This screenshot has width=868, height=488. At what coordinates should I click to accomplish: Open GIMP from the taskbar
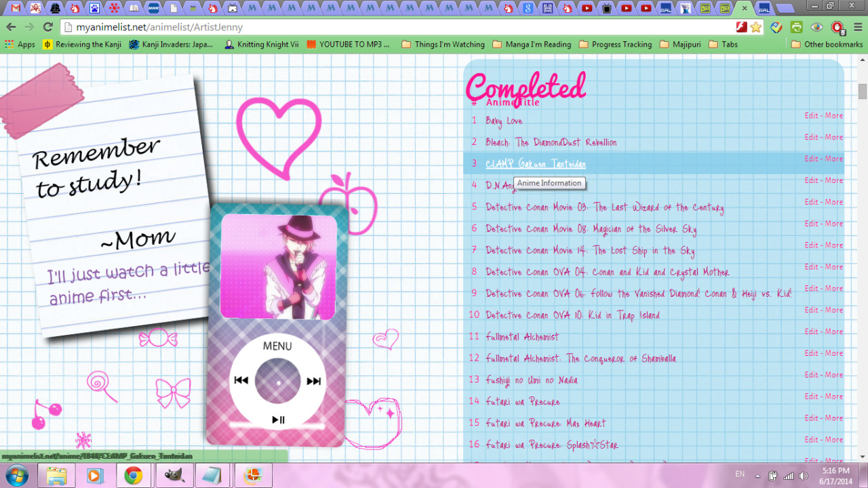[174, 476]
